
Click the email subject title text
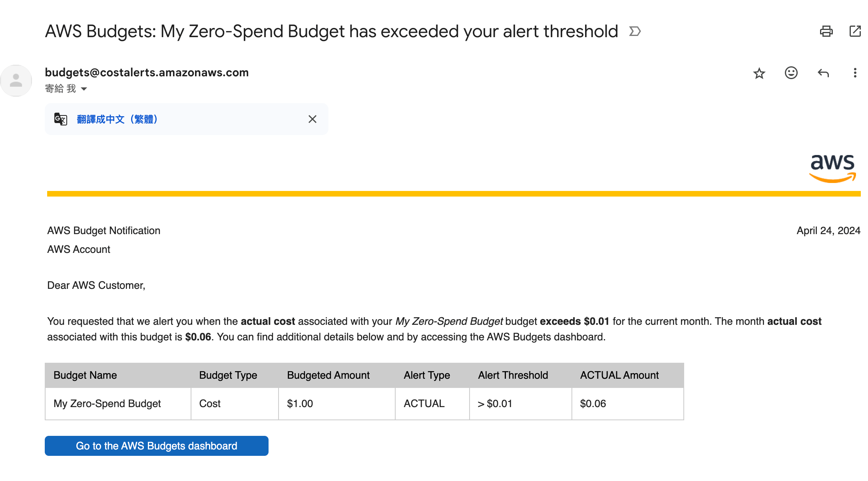pyautogui.click(x=331, y=31)
